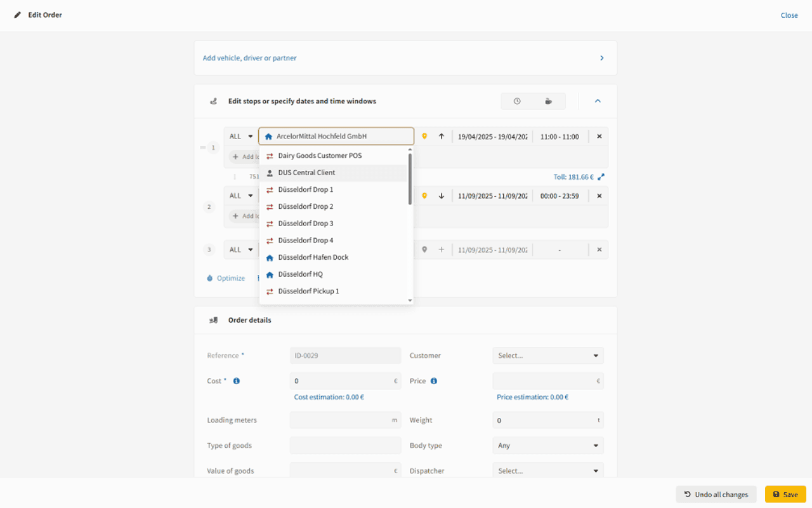Select DUS Central Client from the list

pos(306,173)
